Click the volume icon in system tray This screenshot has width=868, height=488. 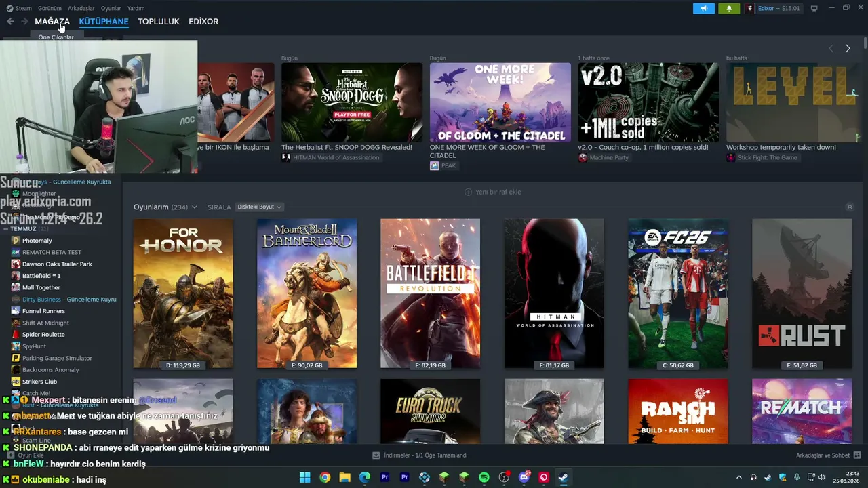click(x=823, y=477)
